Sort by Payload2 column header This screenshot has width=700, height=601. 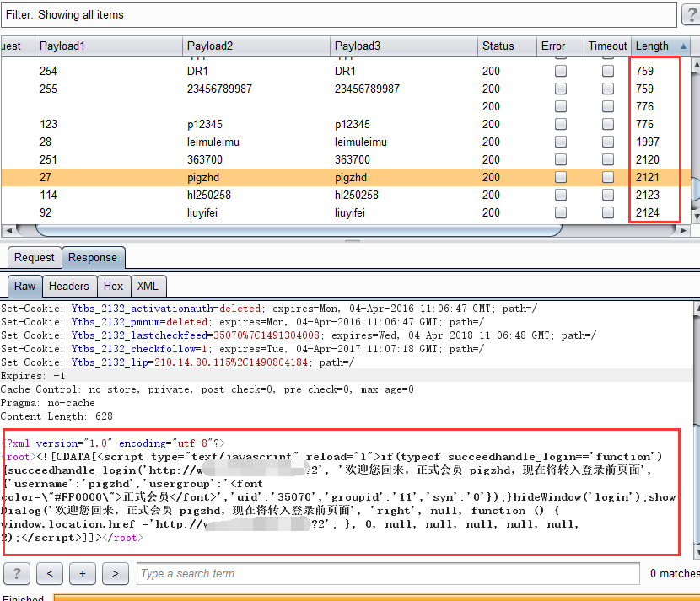[256, 46]
